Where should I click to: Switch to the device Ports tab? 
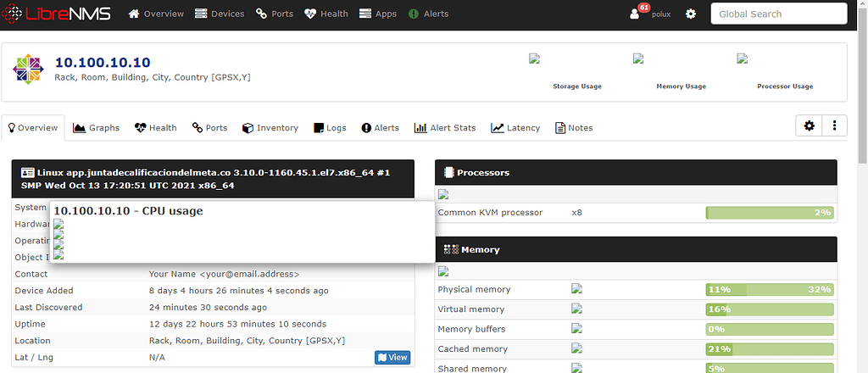coord(210,128)
